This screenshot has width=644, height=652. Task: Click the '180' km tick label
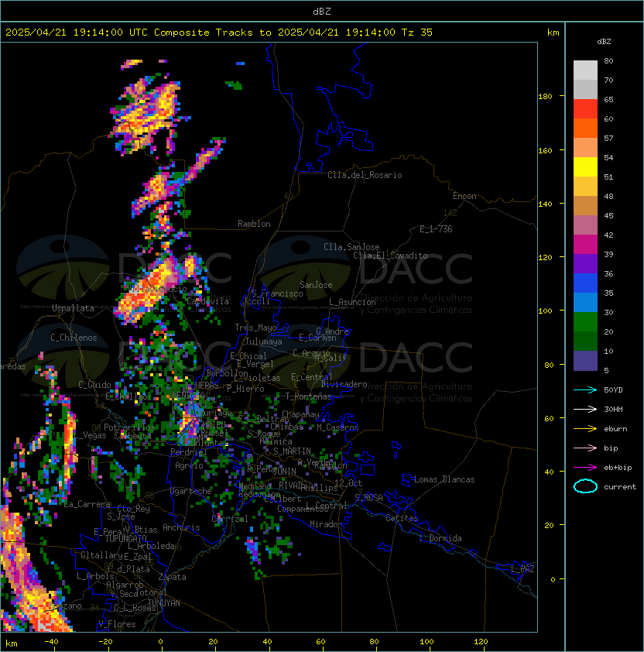pyautogui.click(x=545, y=97)
